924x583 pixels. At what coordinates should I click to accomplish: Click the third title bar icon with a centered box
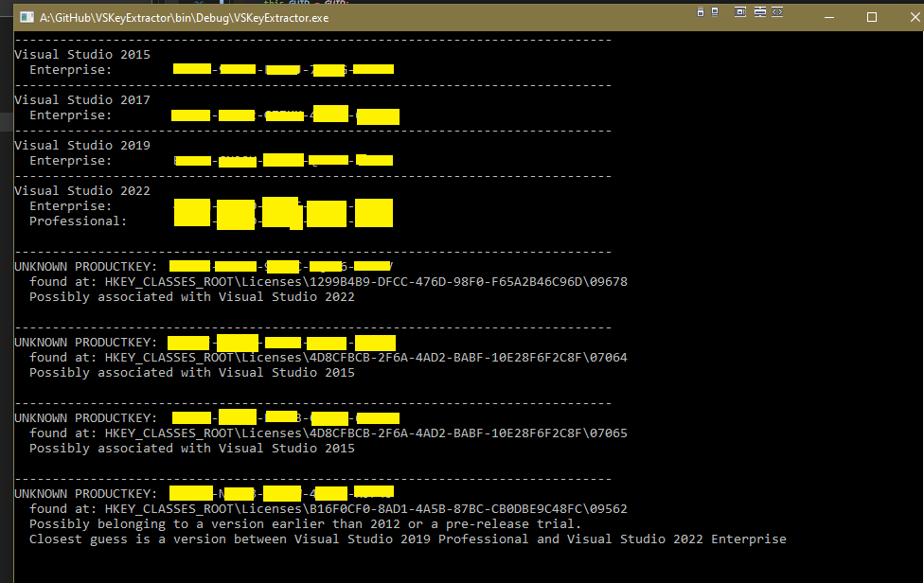click(x=740, y=11)
